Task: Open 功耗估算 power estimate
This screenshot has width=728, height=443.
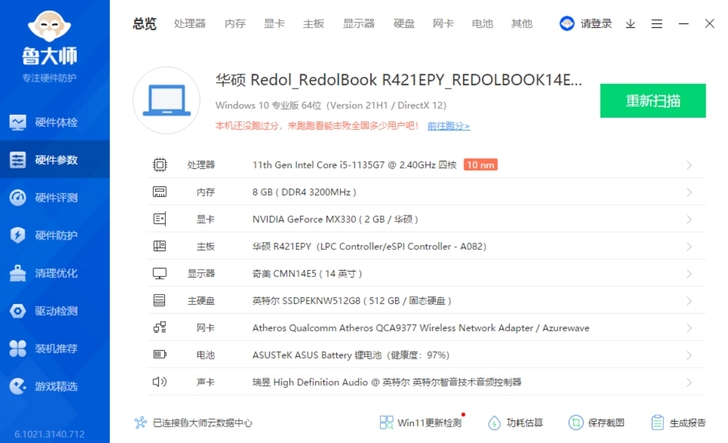Action: click(x=515, y=423)
